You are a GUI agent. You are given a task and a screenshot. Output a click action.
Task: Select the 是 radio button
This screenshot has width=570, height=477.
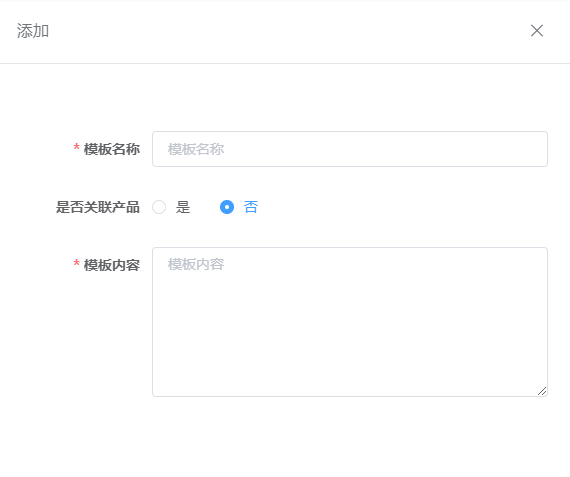point(159,207)
